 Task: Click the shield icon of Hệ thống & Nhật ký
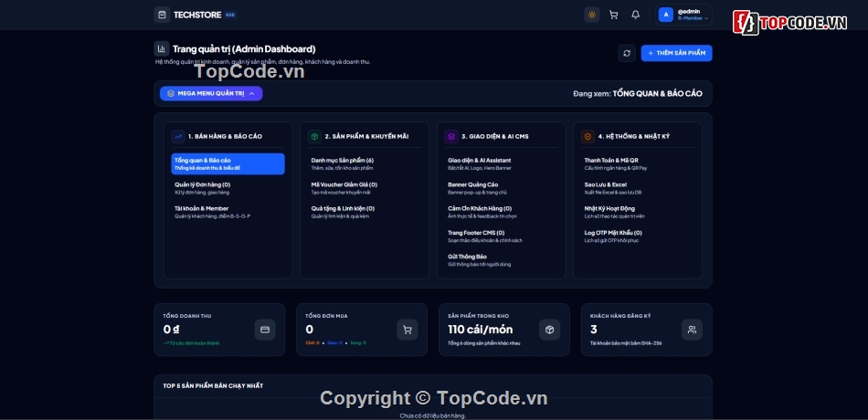[587, 136]
